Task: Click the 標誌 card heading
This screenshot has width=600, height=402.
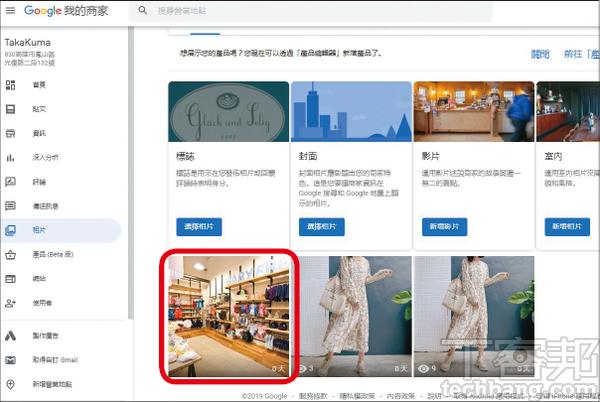Action: tap(185, 156)
